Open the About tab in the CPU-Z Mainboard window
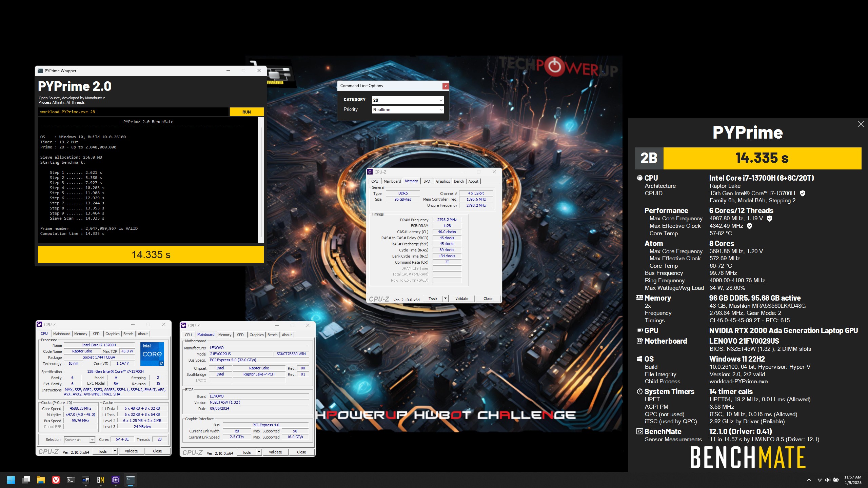Viewport: 868px width, 488px height. [x=287, y=335]
